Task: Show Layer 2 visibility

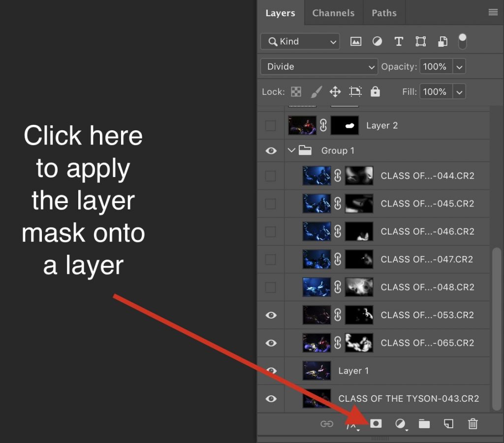Action: (x=270, y=125)
